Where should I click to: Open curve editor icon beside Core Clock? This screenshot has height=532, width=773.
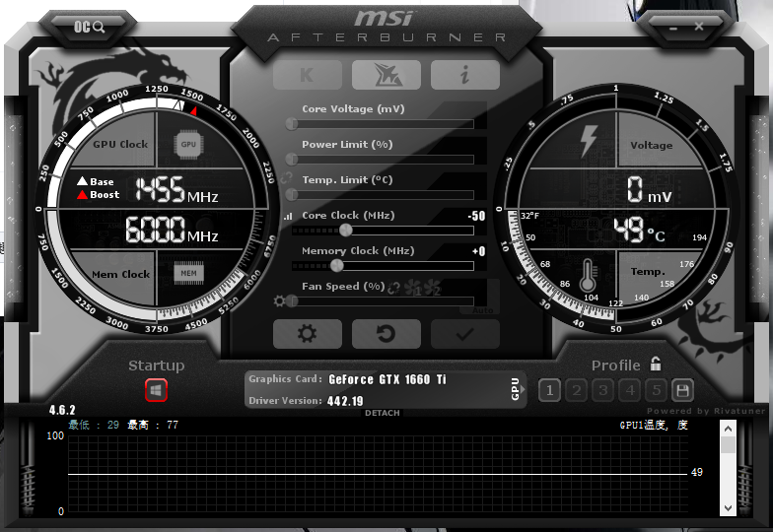click(288, 217)
